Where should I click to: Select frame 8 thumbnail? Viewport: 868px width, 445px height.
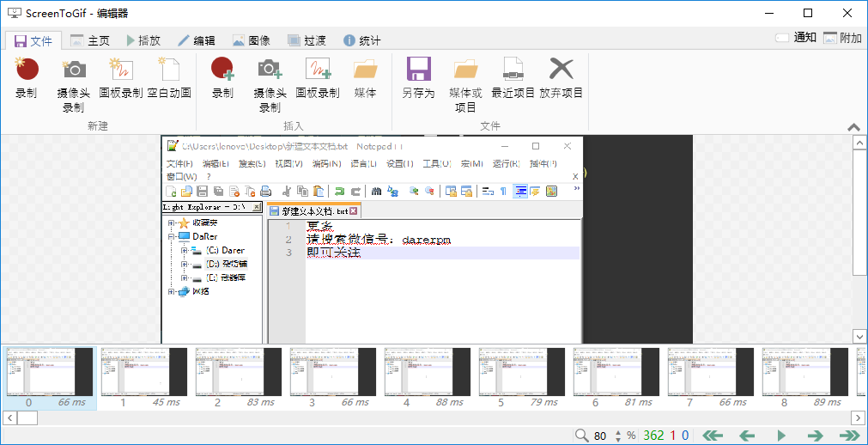[x=805, y=371]
